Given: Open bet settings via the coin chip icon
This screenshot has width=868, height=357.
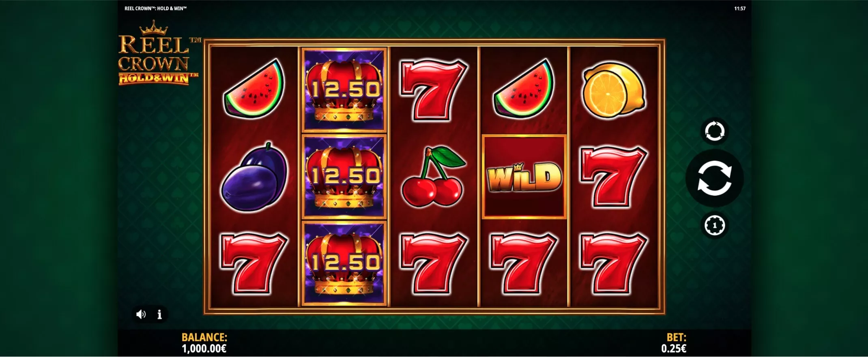Looking at the screenshot, I should coord(714,225).
